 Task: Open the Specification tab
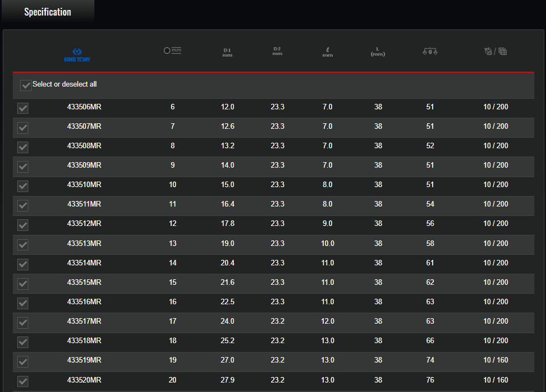tap(48, 12)
